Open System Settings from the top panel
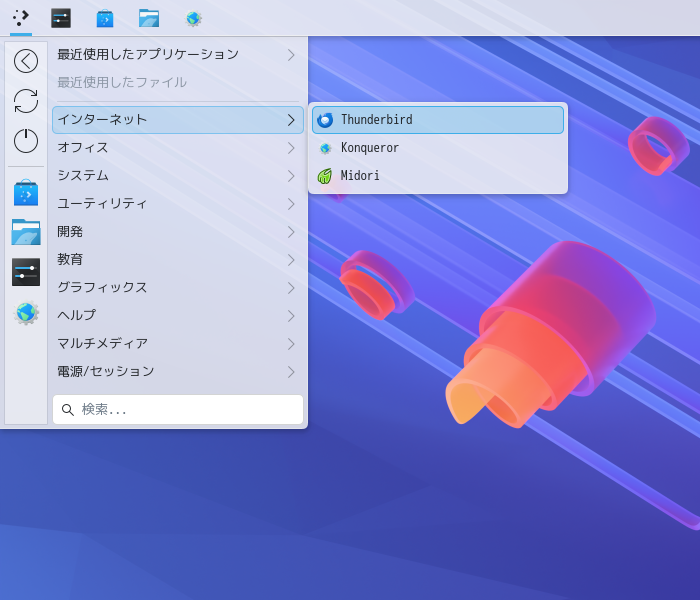The width and height of the screenshot is (700, 600). click(x=61, y=18)
